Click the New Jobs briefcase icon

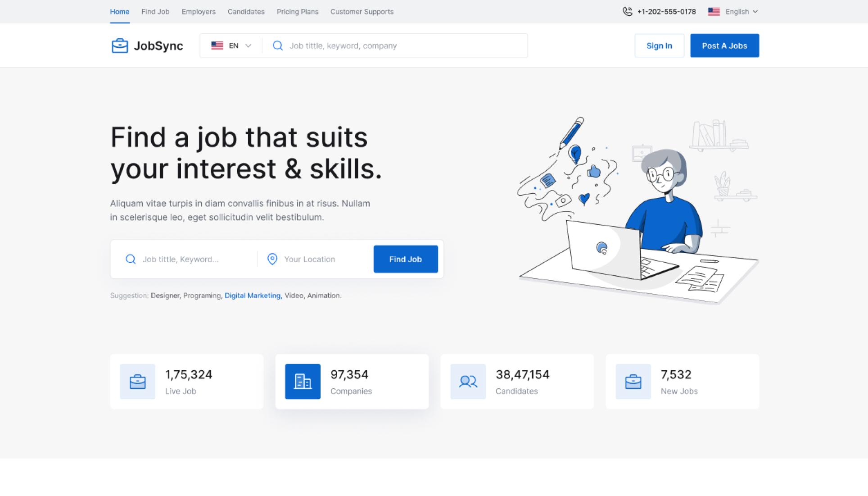point(633,382)
